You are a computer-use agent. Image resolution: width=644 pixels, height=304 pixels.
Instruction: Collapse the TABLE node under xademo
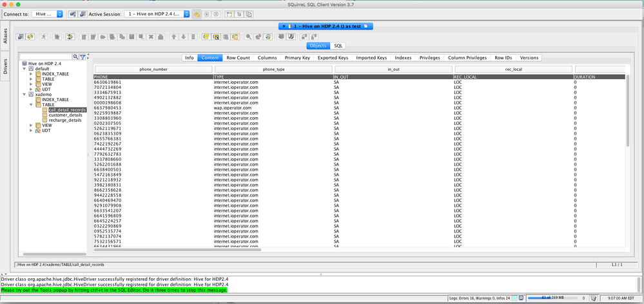[31, 105]
